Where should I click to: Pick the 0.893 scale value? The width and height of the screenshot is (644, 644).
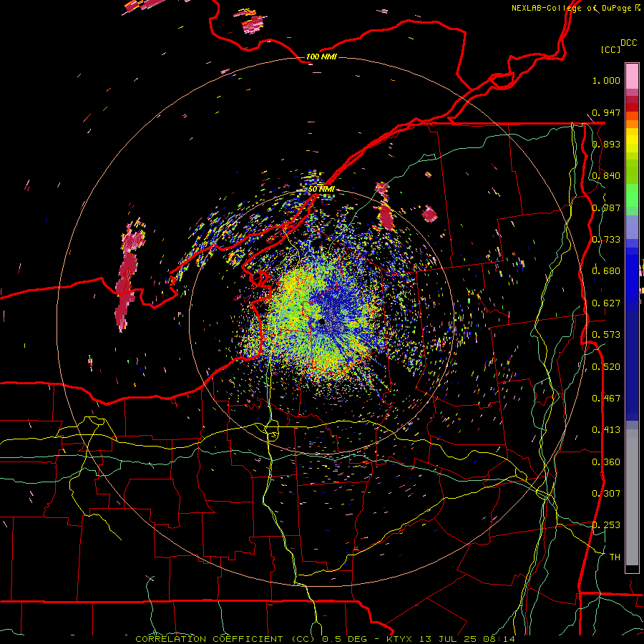(606, 144)
